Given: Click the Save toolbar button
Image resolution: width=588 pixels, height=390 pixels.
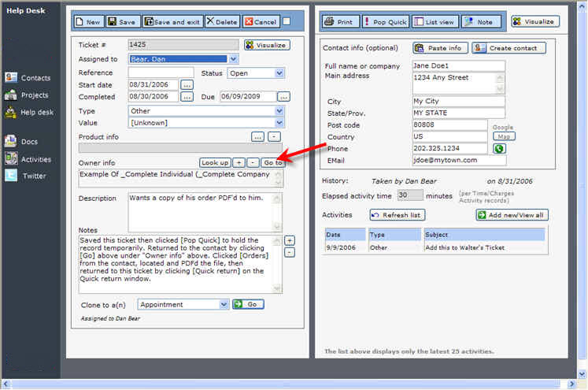Looking at the screenshot, I should point(122,22).
